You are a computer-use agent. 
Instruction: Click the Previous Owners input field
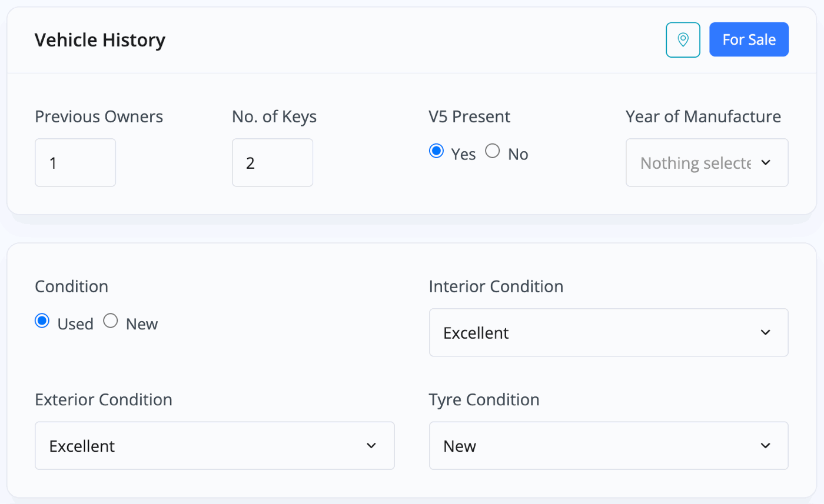click(75, 162)
